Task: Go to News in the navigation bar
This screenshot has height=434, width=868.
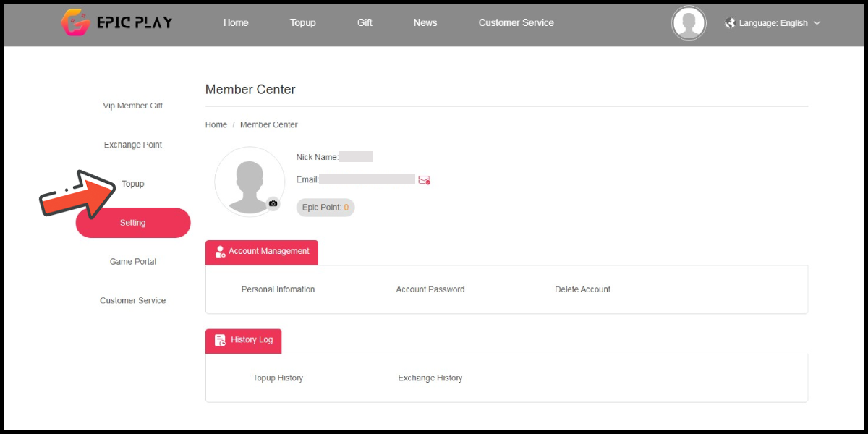Action: pyautogui.click(x=425, y=22)
